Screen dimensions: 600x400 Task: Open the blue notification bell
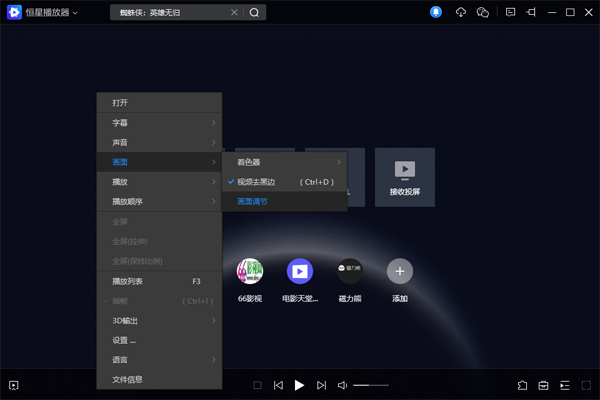(x=436, y=12)
